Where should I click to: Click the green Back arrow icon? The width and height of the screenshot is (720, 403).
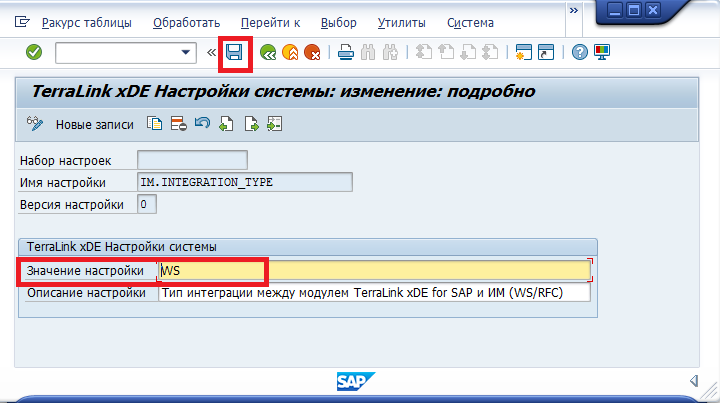(267, 52)
